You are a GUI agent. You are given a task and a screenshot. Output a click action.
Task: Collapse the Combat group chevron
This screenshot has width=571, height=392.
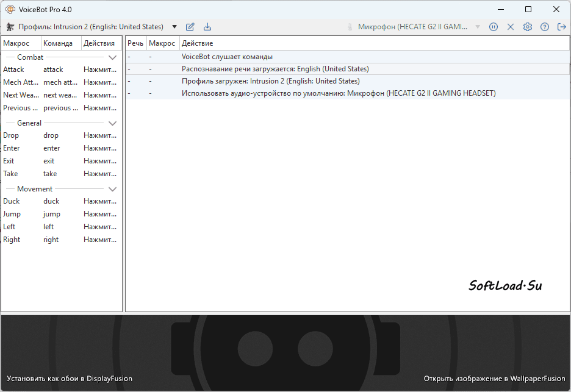(x=112, y=57)
